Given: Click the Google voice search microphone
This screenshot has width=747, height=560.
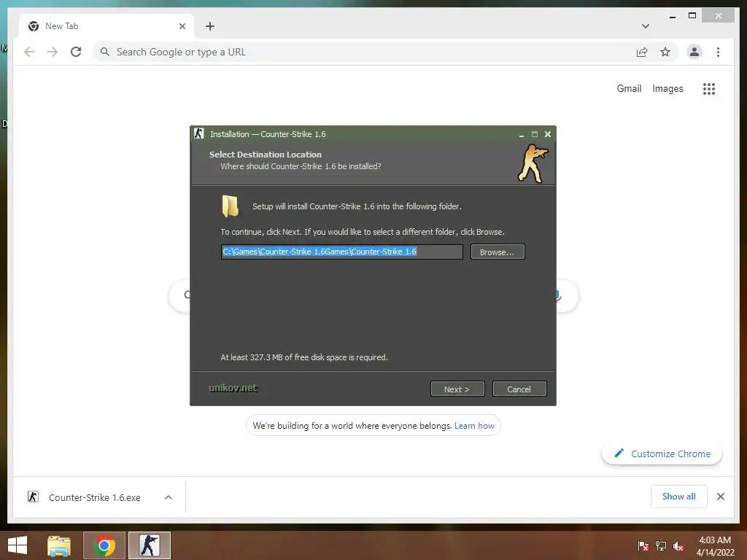Looking at the screenshot, I should [558, 296].
